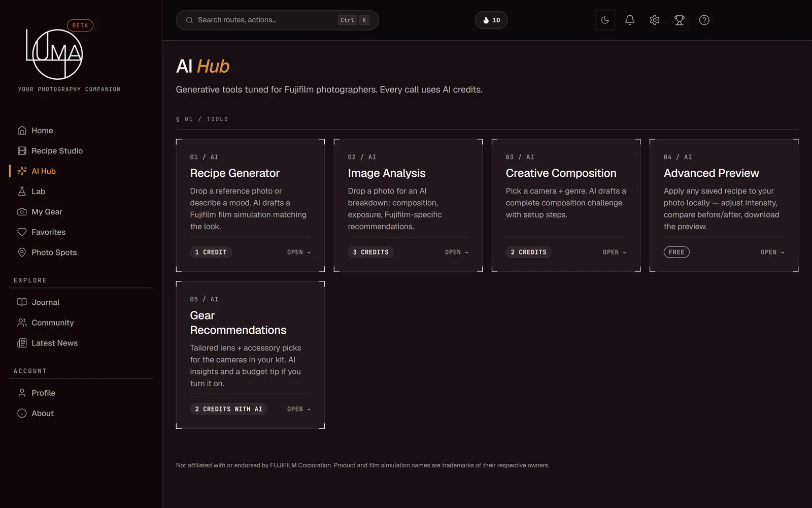Focus the Search routes, actions field
Screen dimensions: 812x508
click(x=277, y=20)
